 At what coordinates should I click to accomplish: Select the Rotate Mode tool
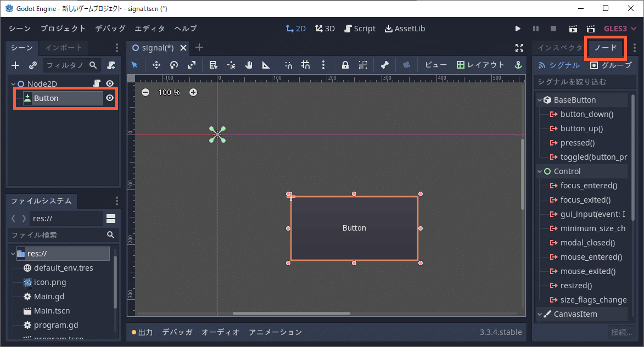[174, 65]
